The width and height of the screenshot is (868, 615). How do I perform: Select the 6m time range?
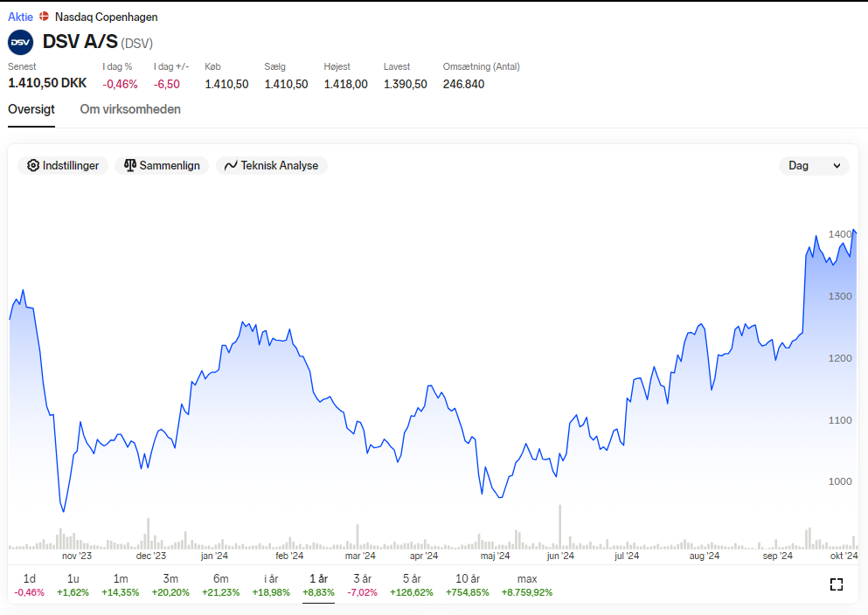point(221,585)
